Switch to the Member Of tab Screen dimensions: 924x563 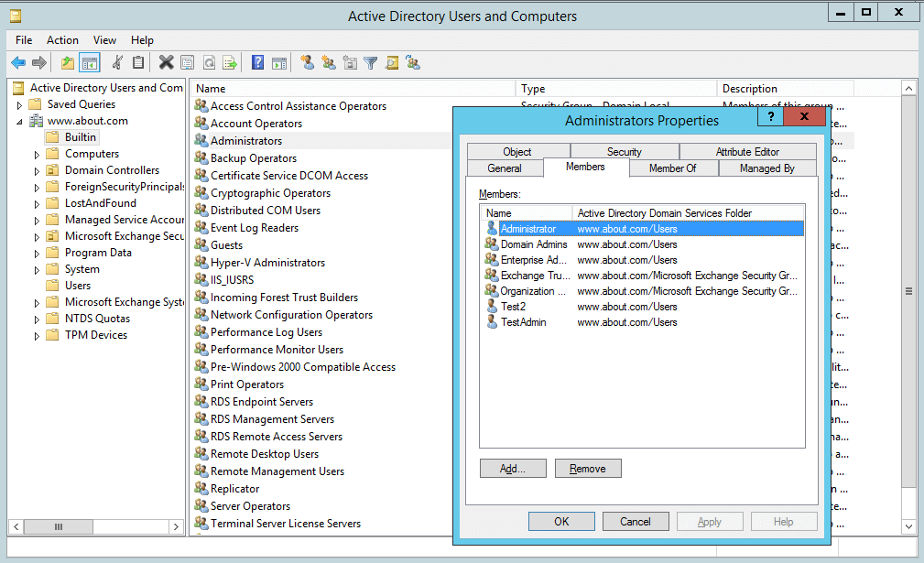[673, 168]
